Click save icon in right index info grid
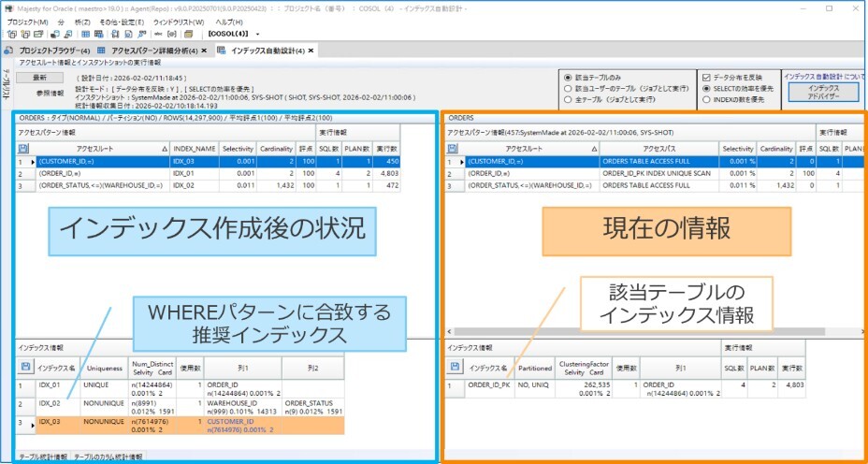 pos(454,368)
